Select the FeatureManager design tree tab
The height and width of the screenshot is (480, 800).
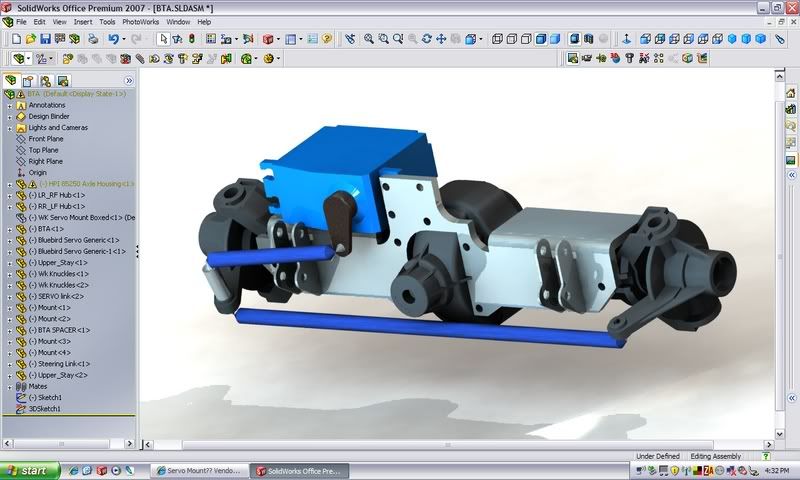pyautogui.click(x=11, y=81)
